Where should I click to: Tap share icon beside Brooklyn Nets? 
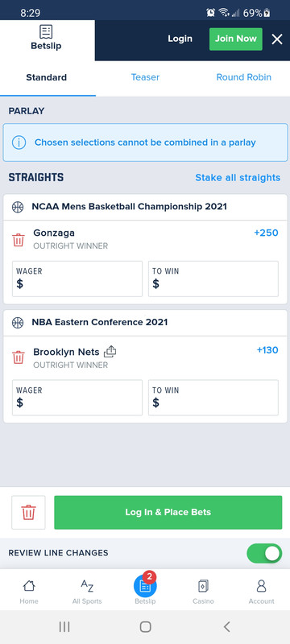(110, 352)
